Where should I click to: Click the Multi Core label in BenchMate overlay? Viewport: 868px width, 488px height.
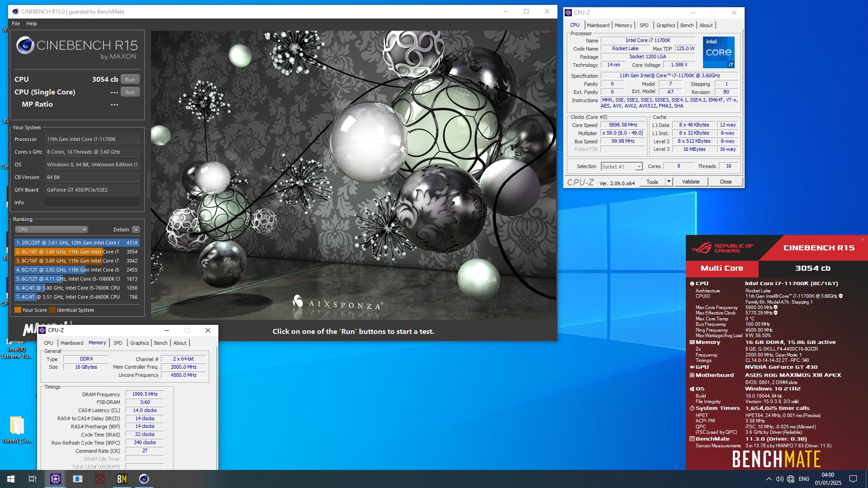(x=722, y=268)
